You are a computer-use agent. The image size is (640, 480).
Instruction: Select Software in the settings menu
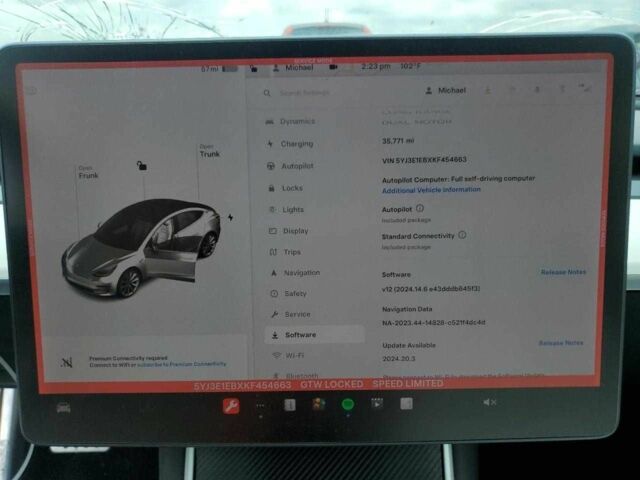click(300, 335)
